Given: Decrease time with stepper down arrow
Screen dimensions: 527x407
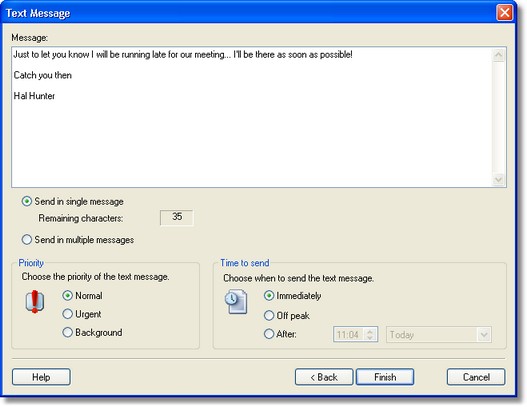Looking at the screenshot, I should [x=370, y=338].
